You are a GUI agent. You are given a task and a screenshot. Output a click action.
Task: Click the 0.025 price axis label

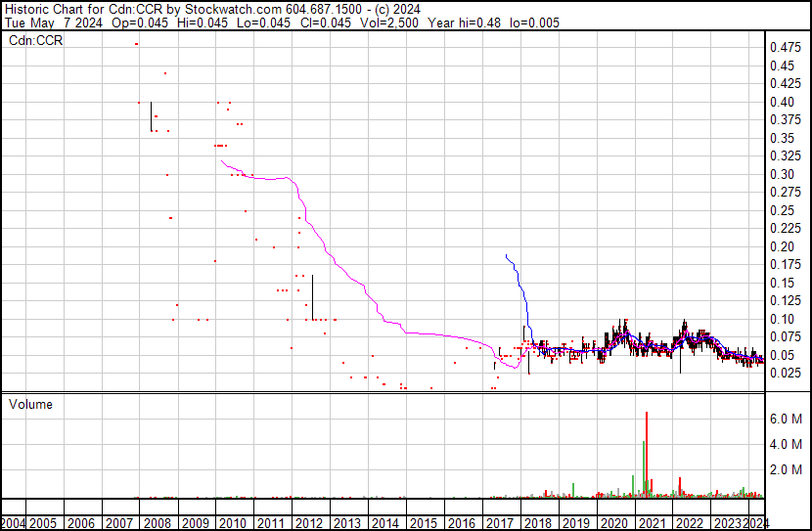[785, 374]
